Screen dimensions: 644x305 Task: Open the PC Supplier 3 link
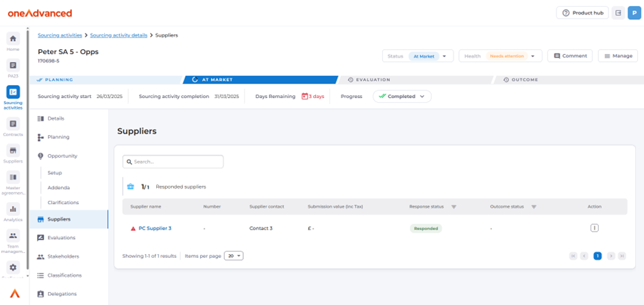(x=155, y=228)
